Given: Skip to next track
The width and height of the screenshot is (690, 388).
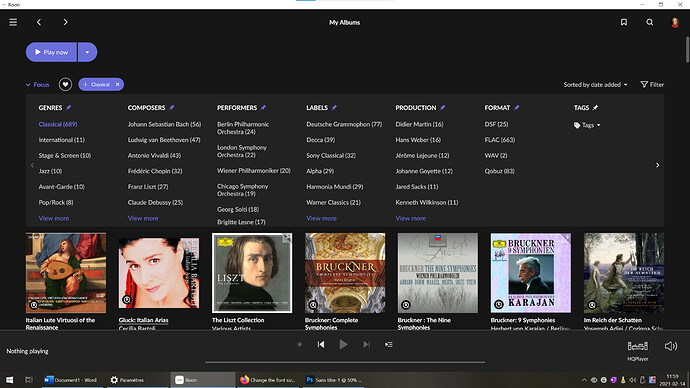Looking at the screenshot, I should click(366, 344).
